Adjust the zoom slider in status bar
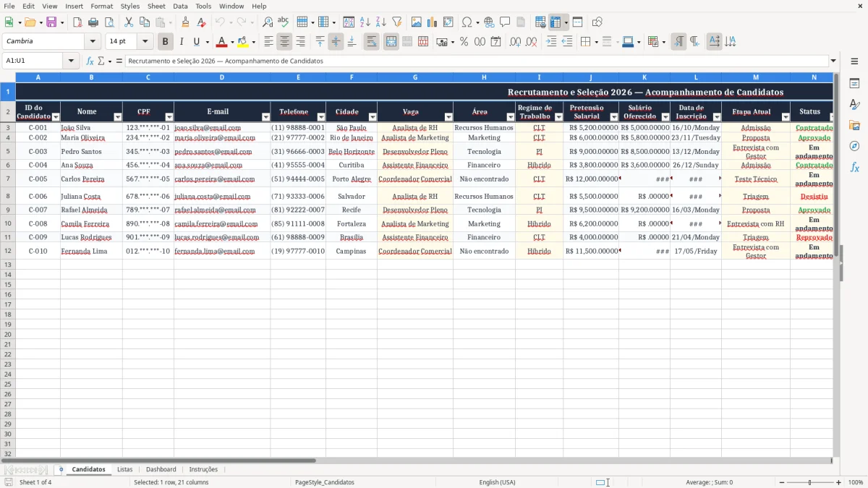Image resolution: width=868 pixels, height=488 pixels. click(x=810, y=482)
